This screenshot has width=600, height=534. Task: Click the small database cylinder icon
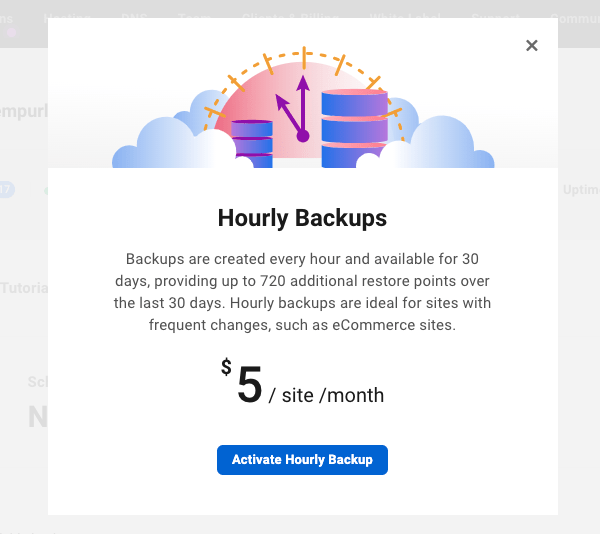click(x=252, y=139)
